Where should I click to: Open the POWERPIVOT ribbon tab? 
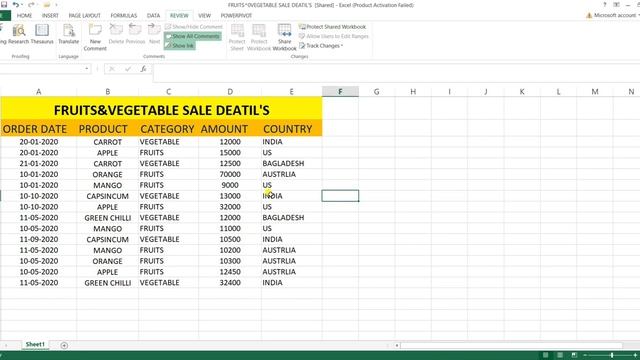[236, 16]
